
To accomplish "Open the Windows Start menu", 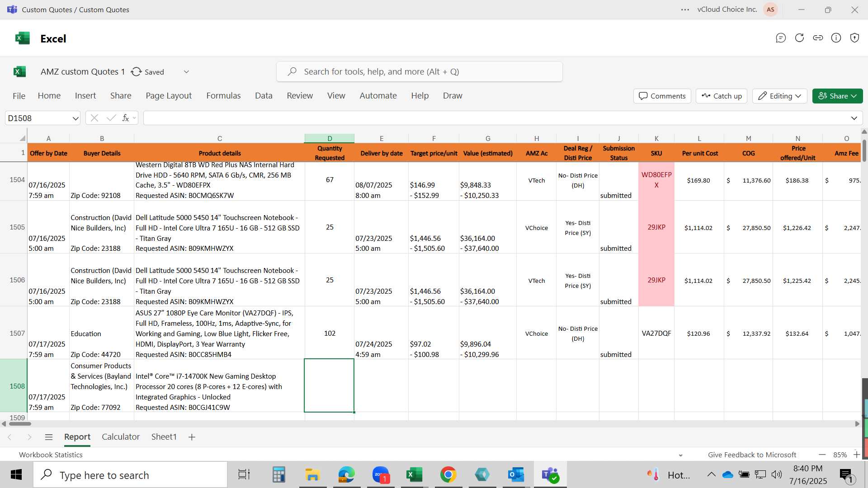I will [x=16, y=475].
